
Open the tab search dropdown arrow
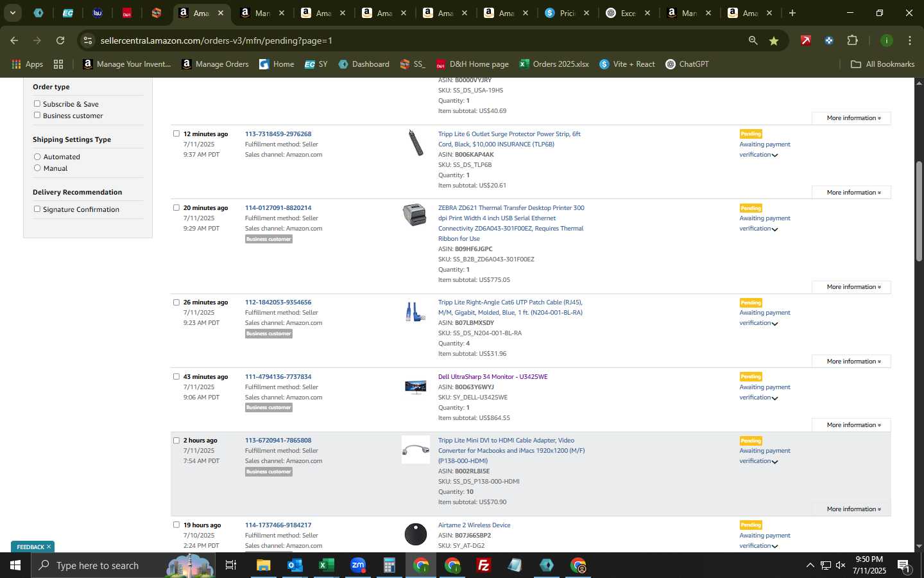pos(12,13)
